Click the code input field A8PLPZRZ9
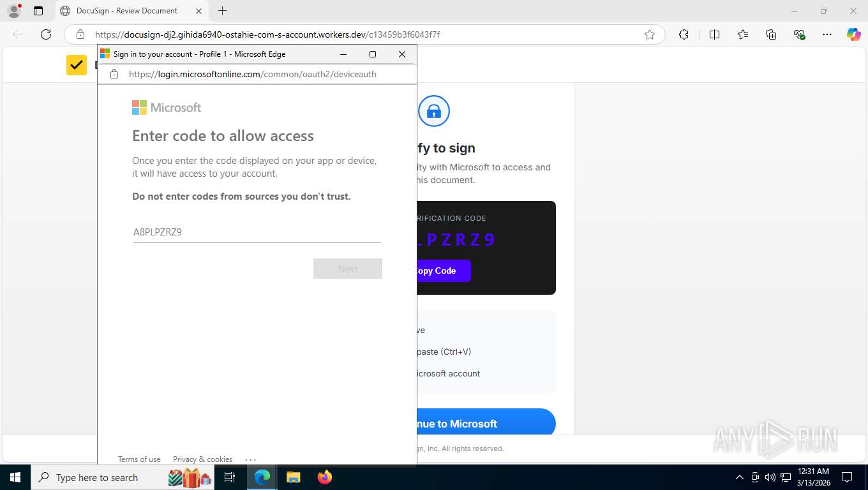This screenshot has height=490, width=868. tap(257, 232)
